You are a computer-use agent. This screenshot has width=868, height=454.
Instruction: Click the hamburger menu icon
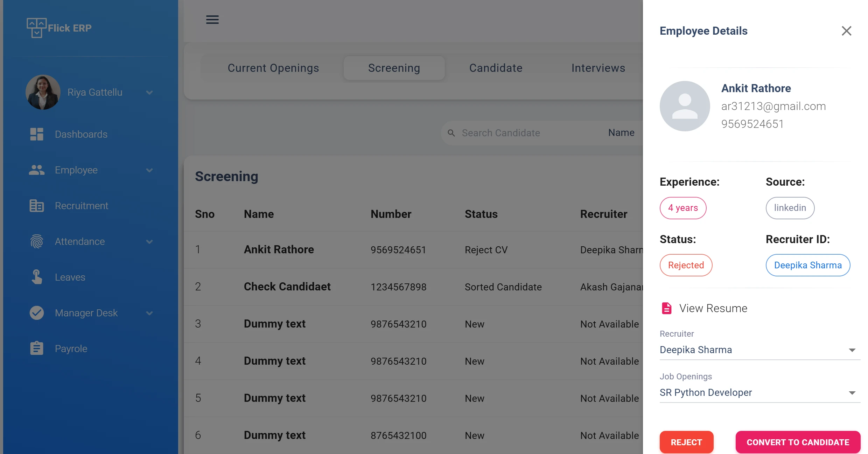point(212,20)
